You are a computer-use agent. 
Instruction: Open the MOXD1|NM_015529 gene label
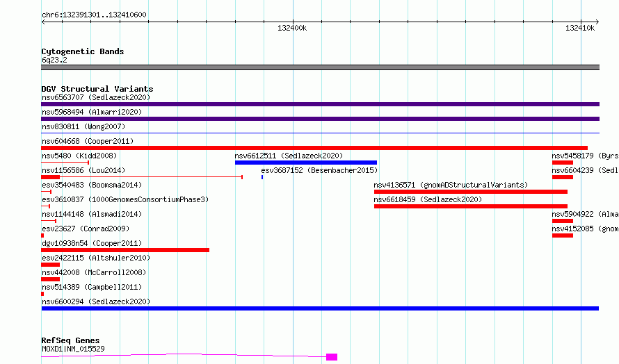(73, 349)
